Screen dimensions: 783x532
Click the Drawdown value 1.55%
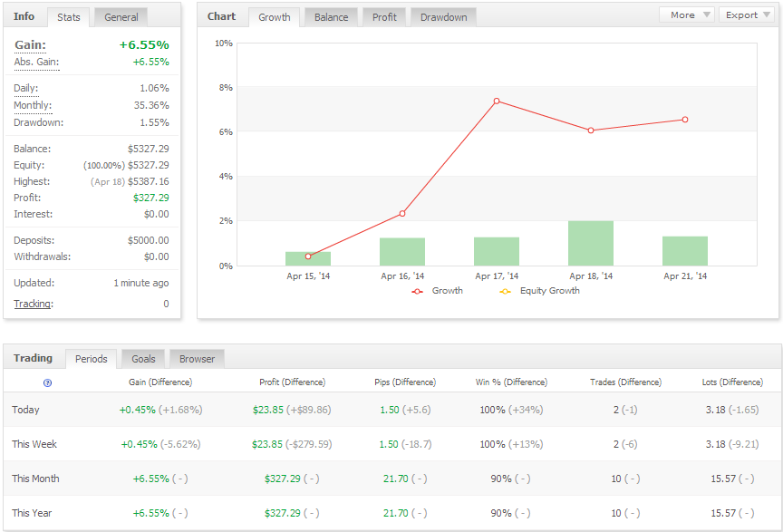click(x=154, y=123)
